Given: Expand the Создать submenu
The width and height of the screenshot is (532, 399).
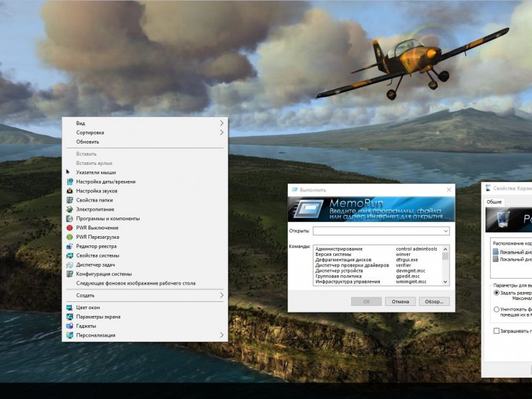Looking at the screenshot, I should click(x=145, y=295).
